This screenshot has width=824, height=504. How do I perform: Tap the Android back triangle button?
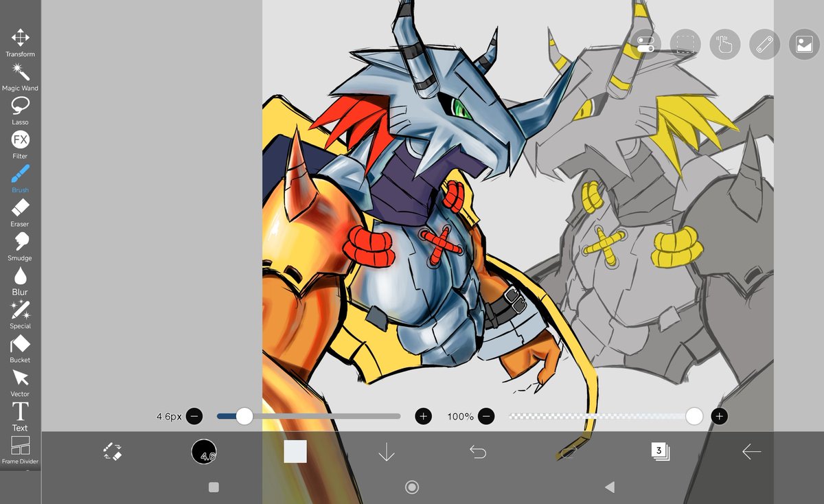tap(609, 487)
